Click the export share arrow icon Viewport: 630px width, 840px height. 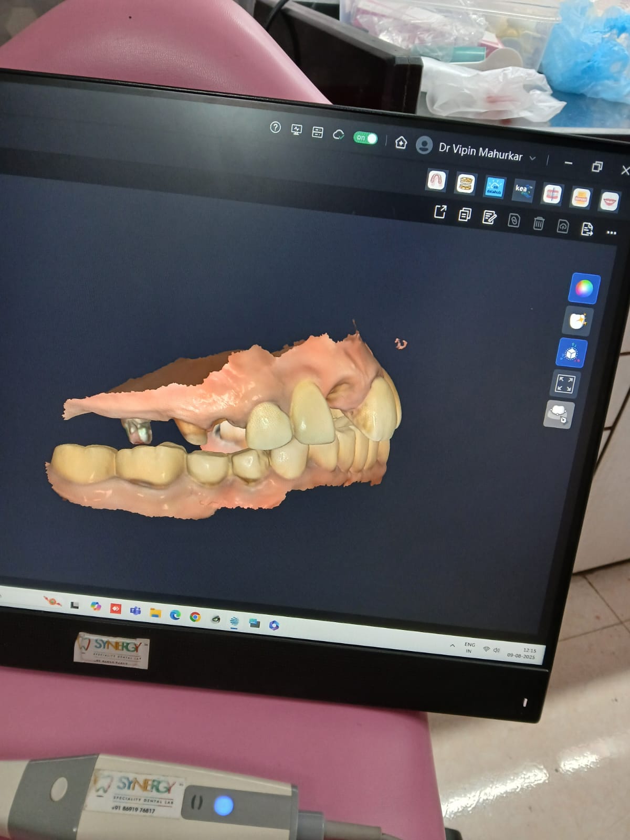pos(440,212)
